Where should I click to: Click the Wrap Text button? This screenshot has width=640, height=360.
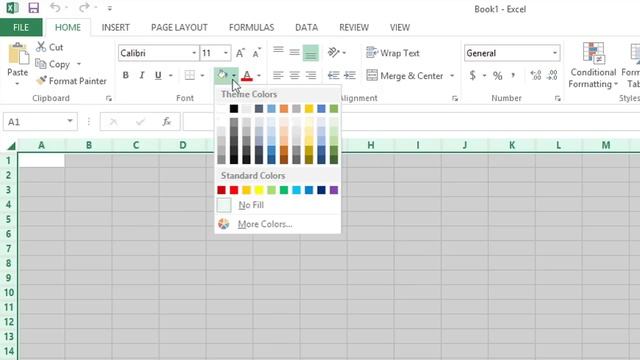pos(393,53)
